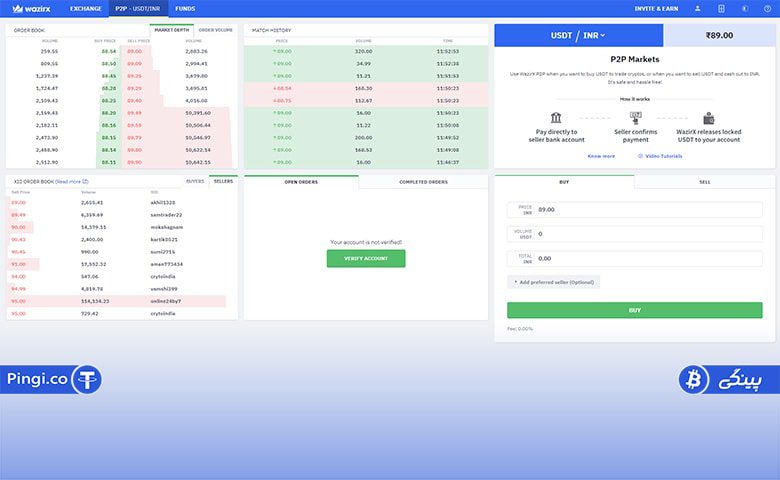Click buy volume 1,237.39 in the order book
This screenshot has height=480, width=780.
coord(47,76)
